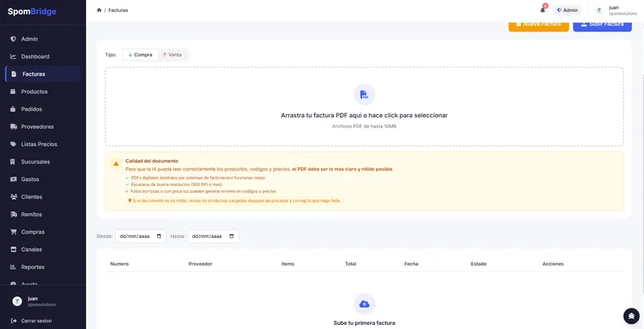This screenshot has width=644, height=329.
Task: Open notifications bell icon
Action: pos(543,10)
